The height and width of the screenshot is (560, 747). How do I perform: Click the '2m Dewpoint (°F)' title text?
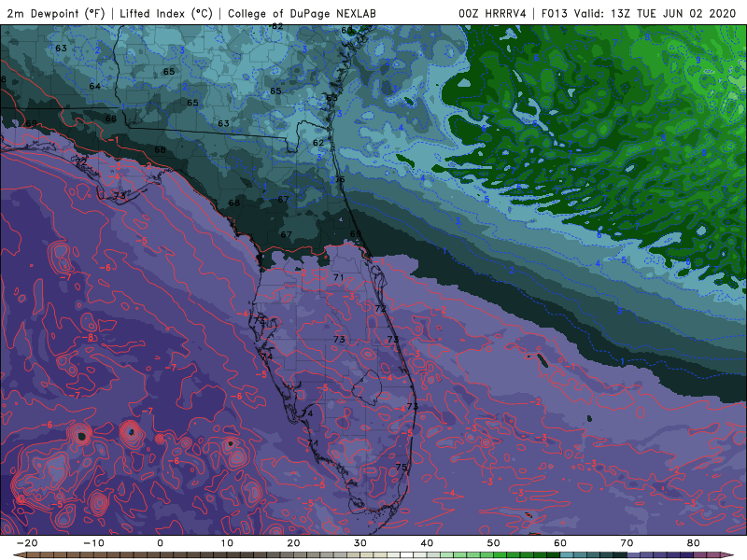click(x=56, y=13)
